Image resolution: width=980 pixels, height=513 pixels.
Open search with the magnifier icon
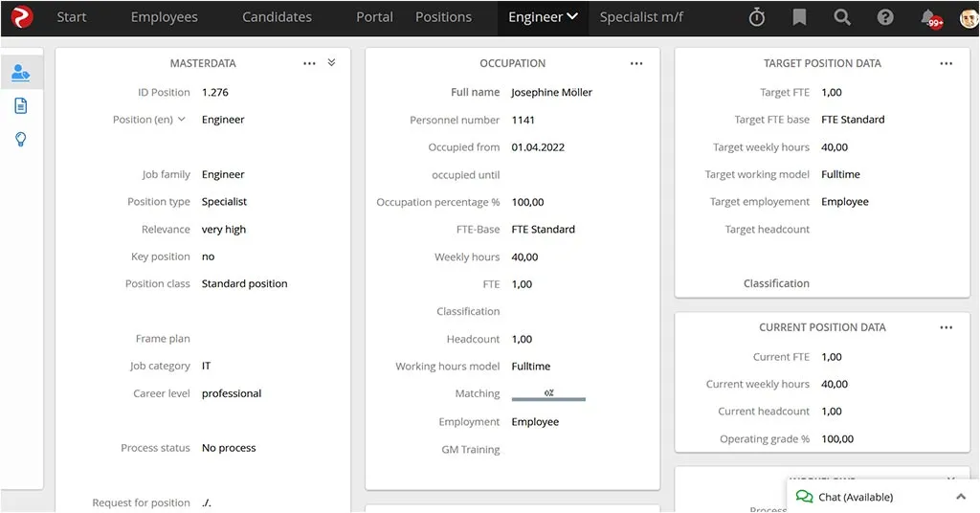coord(842,17)
